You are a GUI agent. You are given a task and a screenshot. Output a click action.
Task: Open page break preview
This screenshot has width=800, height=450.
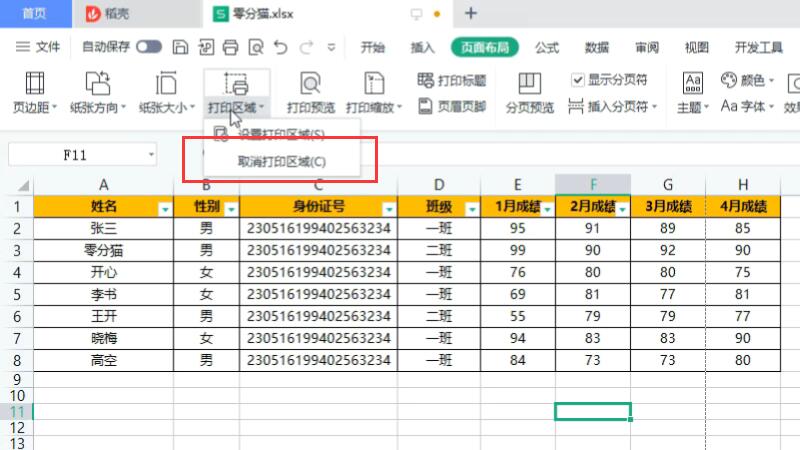tap(529, 84)
